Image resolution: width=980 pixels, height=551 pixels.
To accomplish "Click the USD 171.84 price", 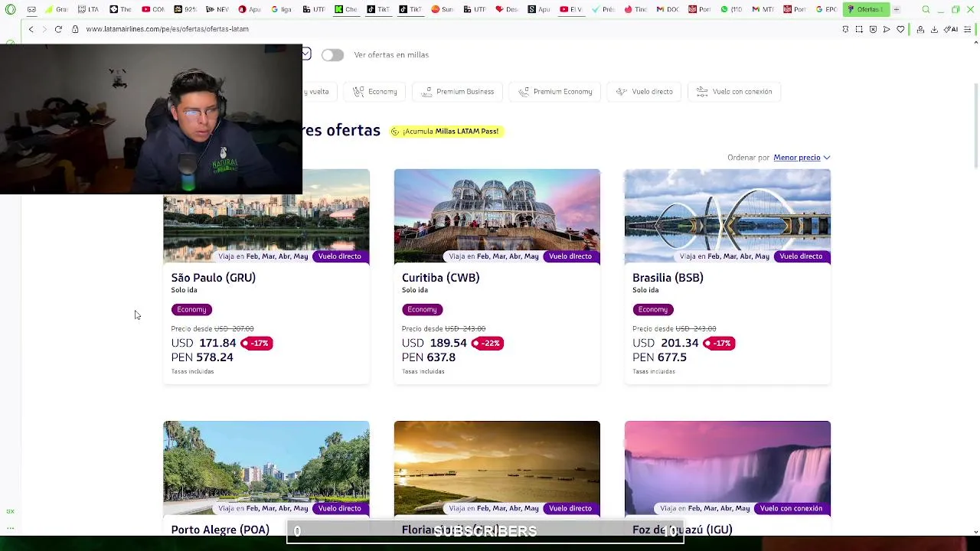I will [204, 344].
